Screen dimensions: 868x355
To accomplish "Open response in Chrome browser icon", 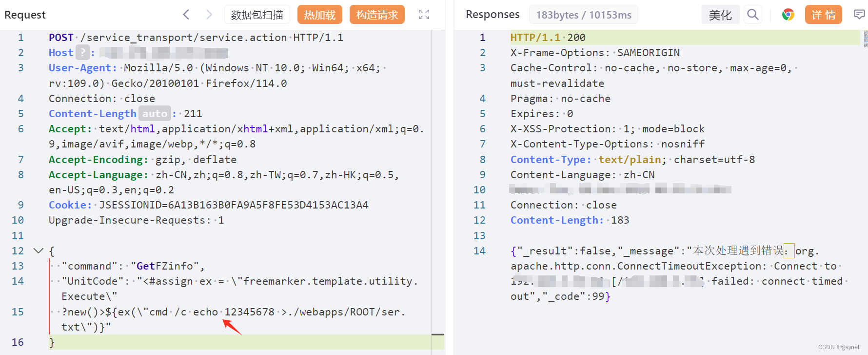I will [x=788, y=15].
